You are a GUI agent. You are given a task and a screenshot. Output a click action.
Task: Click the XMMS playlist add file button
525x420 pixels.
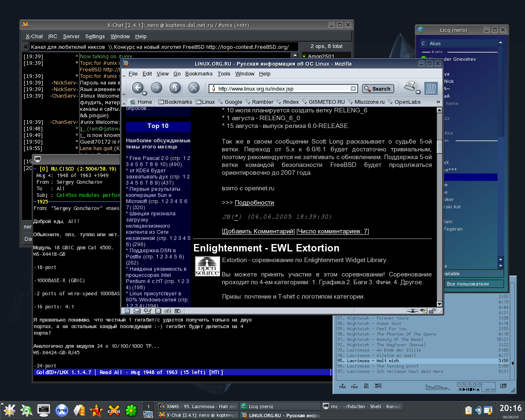tap(342, 386)
